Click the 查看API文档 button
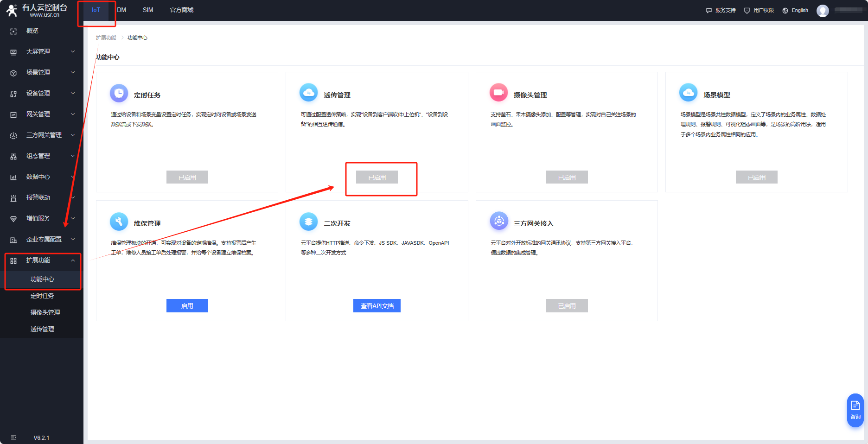Screen dimensions: 868x444 pos(377,306)
